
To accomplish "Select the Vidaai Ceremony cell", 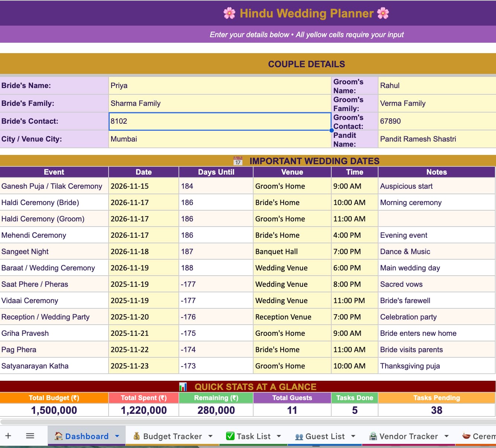I will [54, 301].
